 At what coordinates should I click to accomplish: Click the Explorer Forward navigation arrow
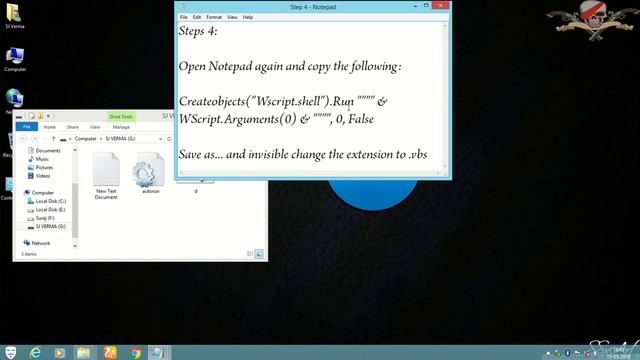click(x=35, y=139)
